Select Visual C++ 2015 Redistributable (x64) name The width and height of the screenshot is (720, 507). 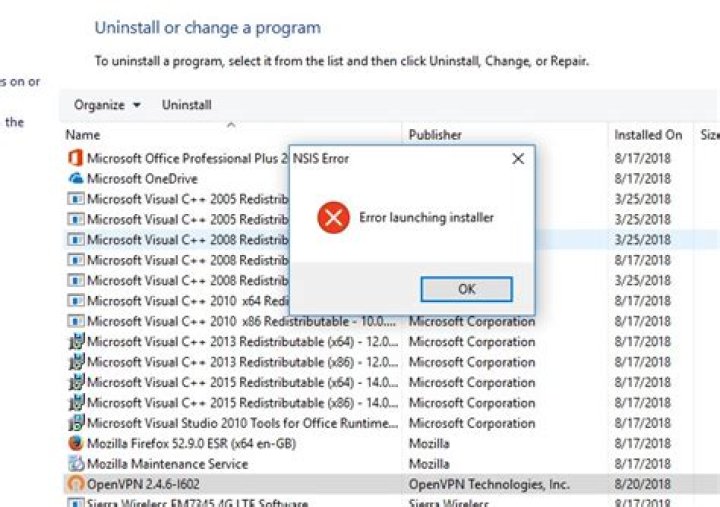pos(242,382)
